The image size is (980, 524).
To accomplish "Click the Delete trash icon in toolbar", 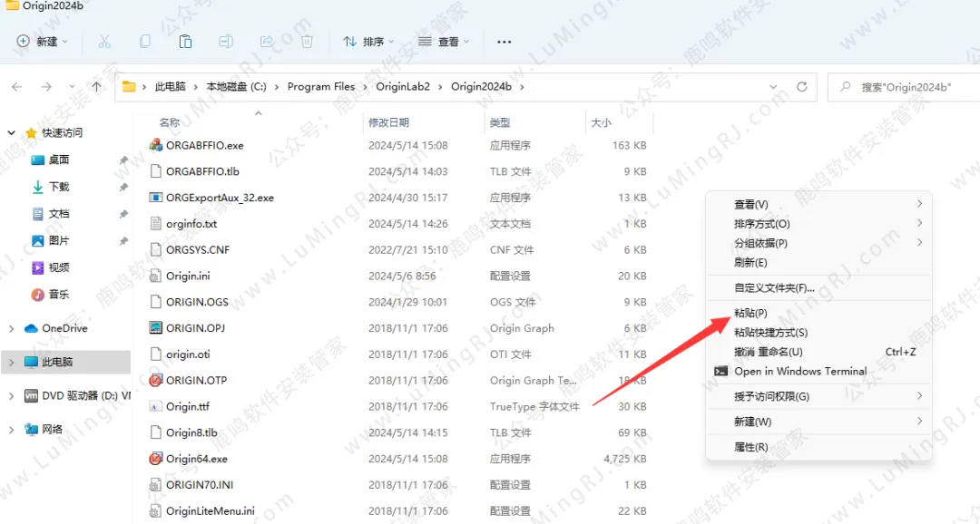I will (308, 42).
